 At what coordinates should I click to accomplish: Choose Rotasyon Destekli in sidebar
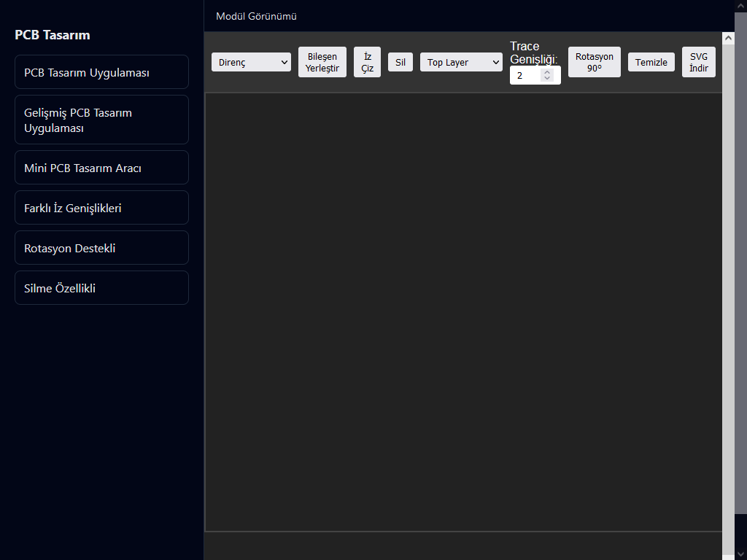[101, 248]
